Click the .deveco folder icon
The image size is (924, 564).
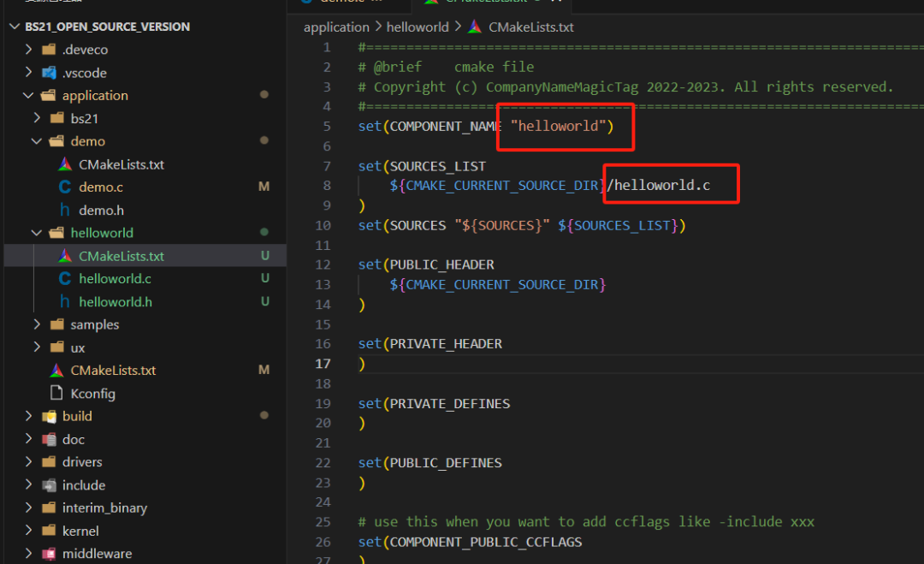(49, 50)
